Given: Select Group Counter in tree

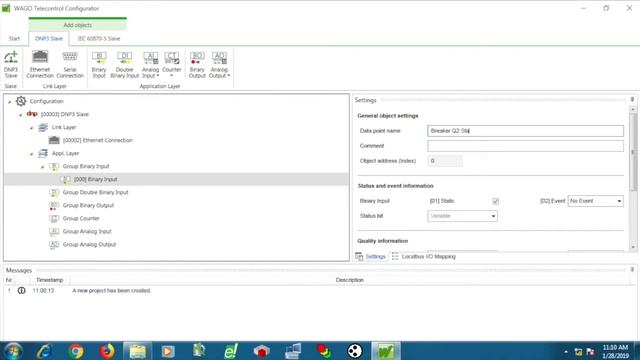Looking at the screenshot, I should (x=81, y=218).
